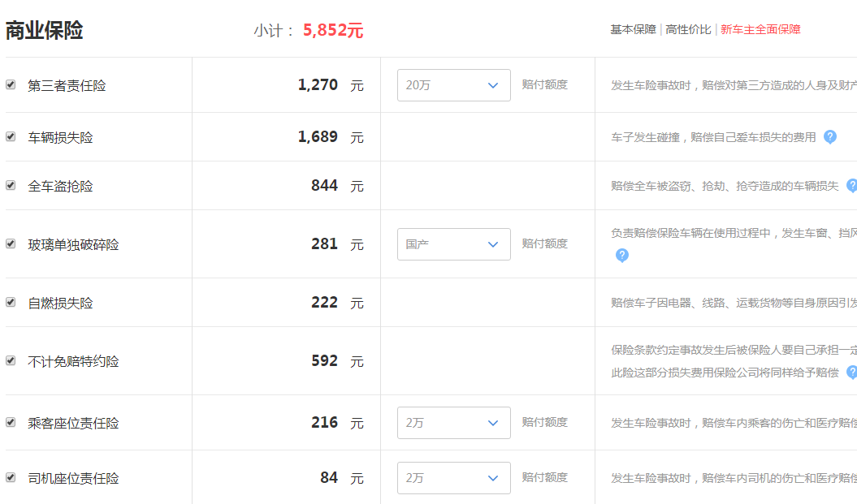Click help icon for 车辆损失险 description

(829, 137)
